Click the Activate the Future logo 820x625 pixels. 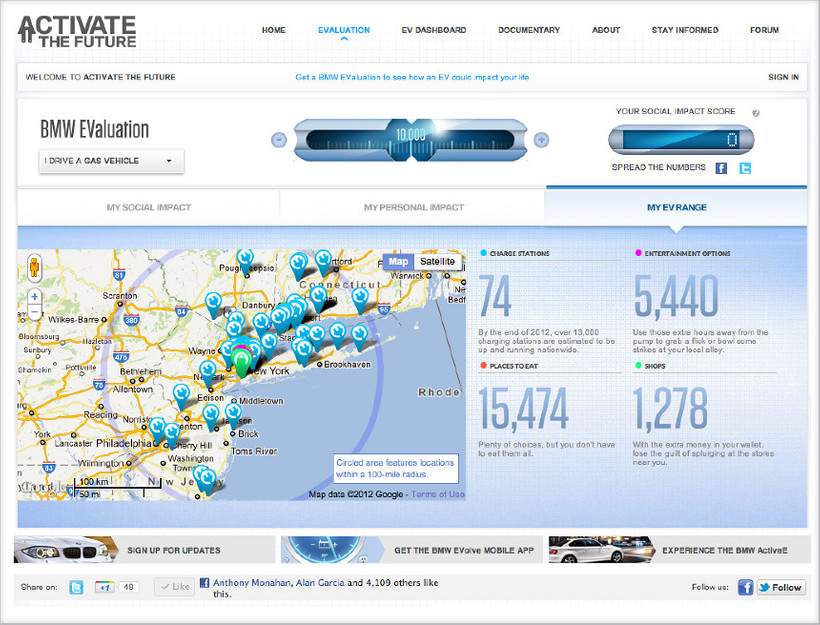coord(77,31)
